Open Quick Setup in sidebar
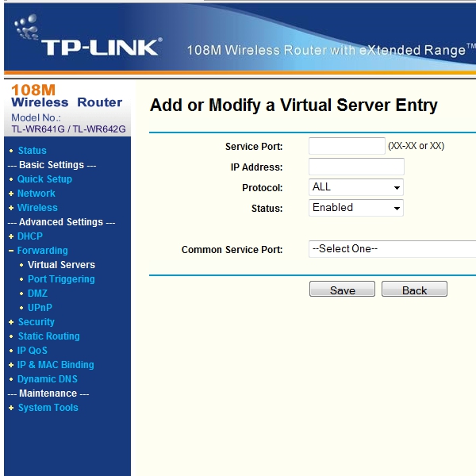Screen dimensions: 476x476 point(44,179)
